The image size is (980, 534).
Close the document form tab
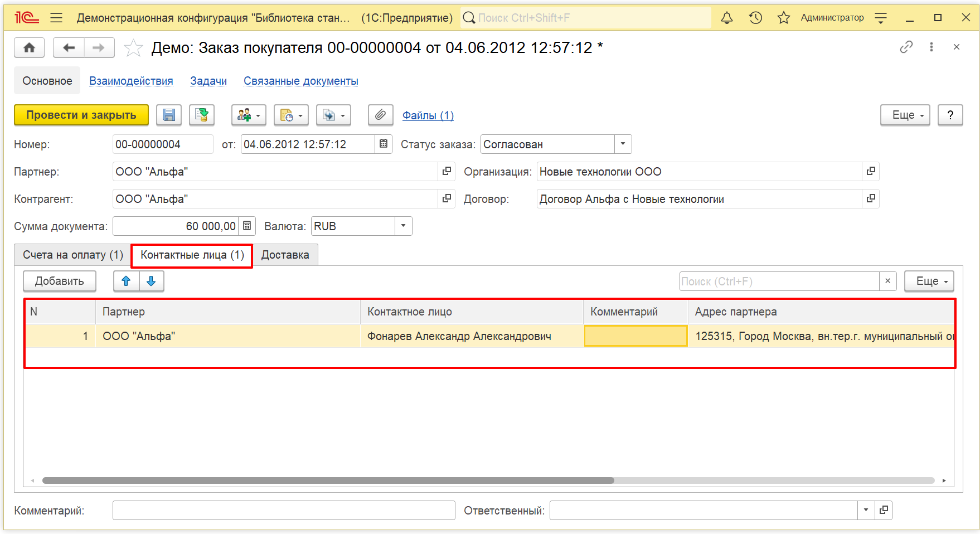point(957,47)
